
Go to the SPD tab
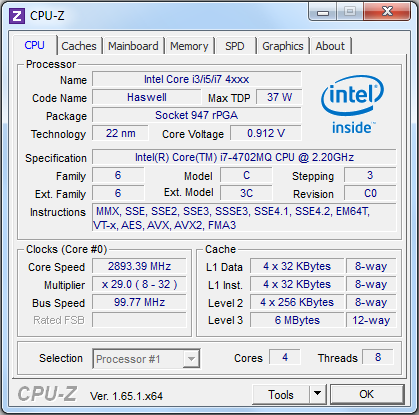click(x=235, y=46)
